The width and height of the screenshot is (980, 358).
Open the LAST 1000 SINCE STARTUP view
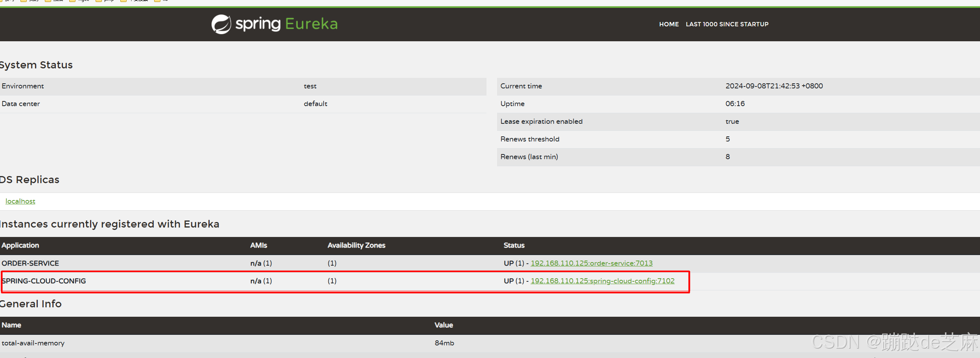point(727,24)
